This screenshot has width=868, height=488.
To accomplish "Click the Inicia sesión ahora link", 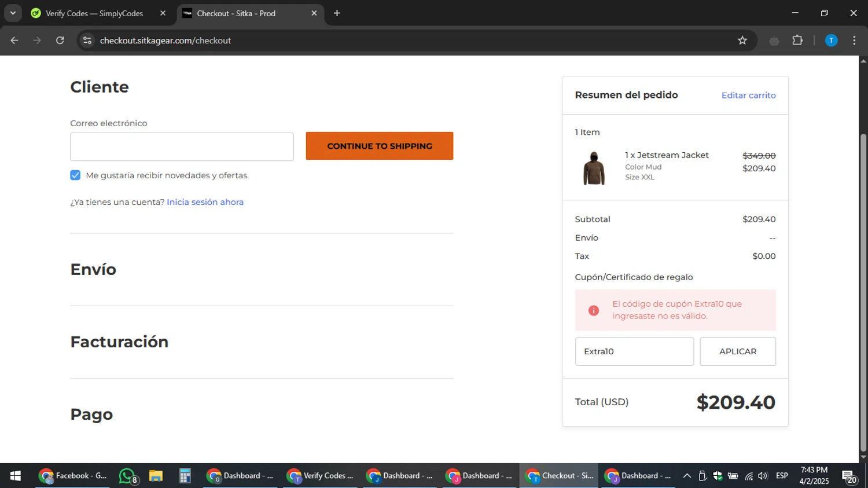I will 205,202.
